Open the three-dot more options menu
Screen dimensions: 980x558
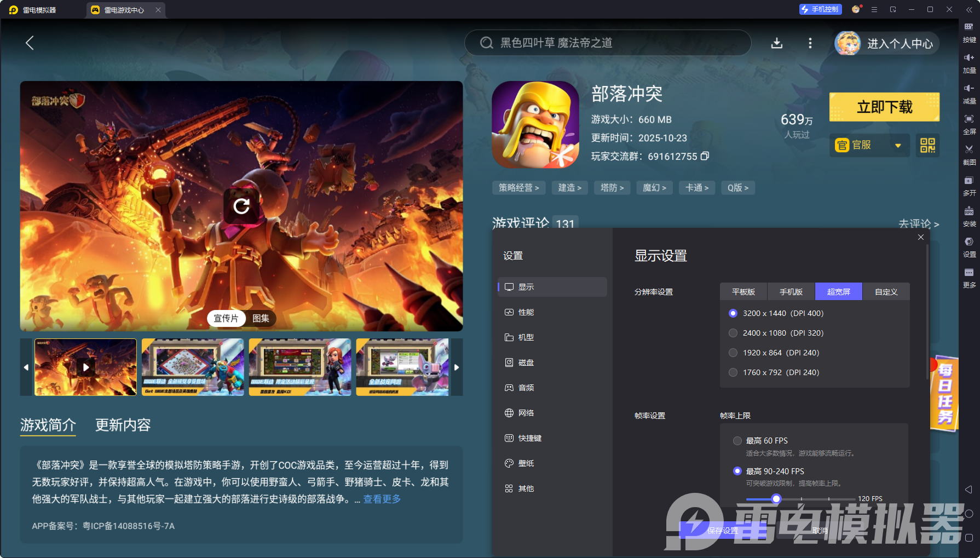coord(810,43)
